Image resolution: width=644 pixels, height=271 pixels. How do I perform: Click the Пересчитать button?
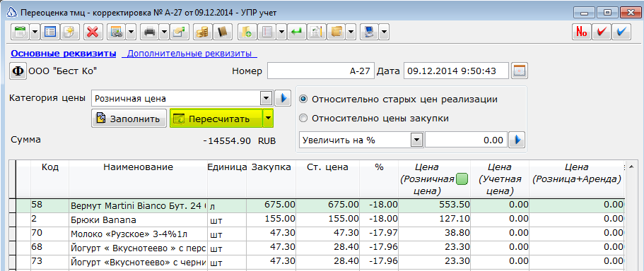pos(216,119)
